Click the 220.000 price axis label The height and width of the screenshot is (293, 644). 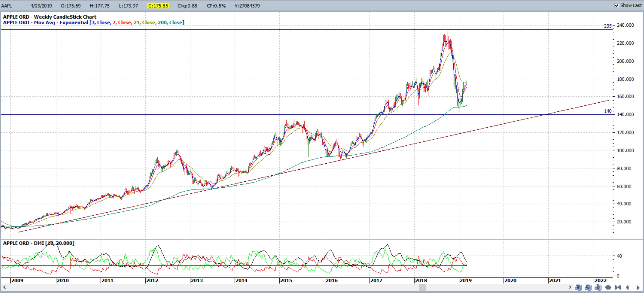click(x=625, y=43)
